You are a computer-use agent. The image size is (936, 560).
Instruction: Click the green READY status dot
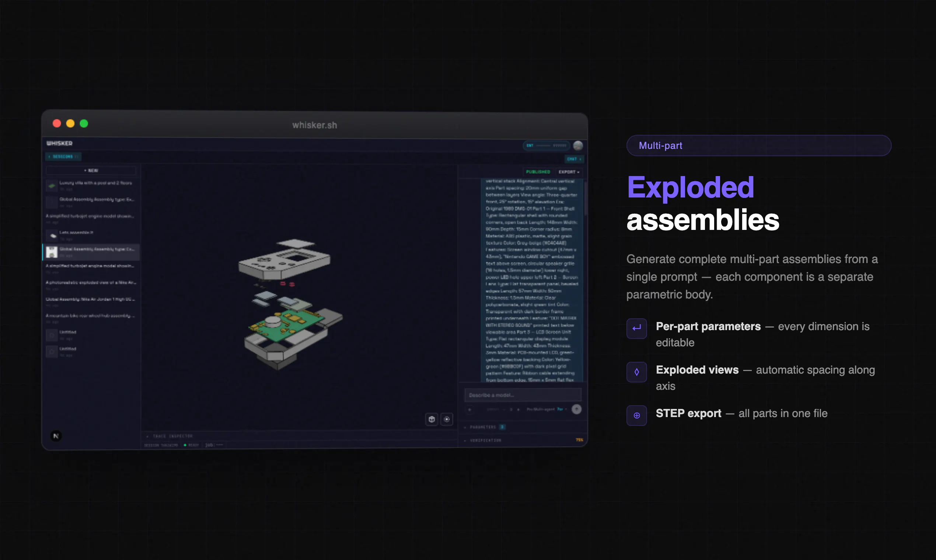[x=185, y=445]
